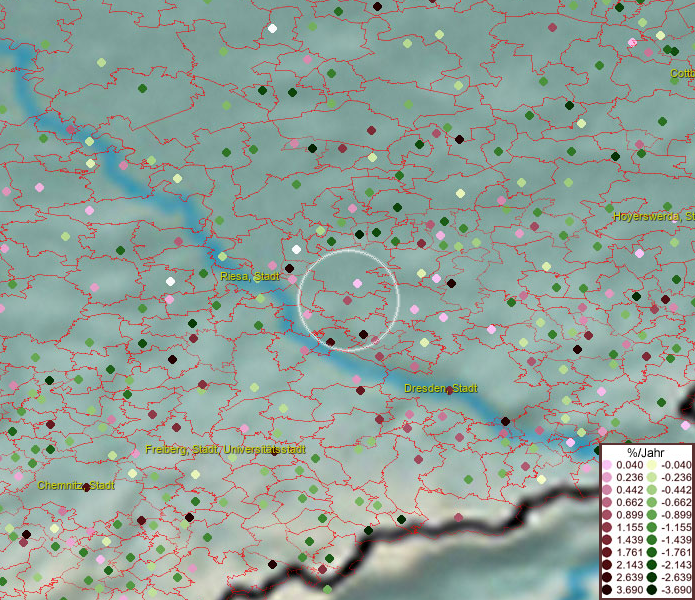Click the -2.143 legend value text

(676, 565)
